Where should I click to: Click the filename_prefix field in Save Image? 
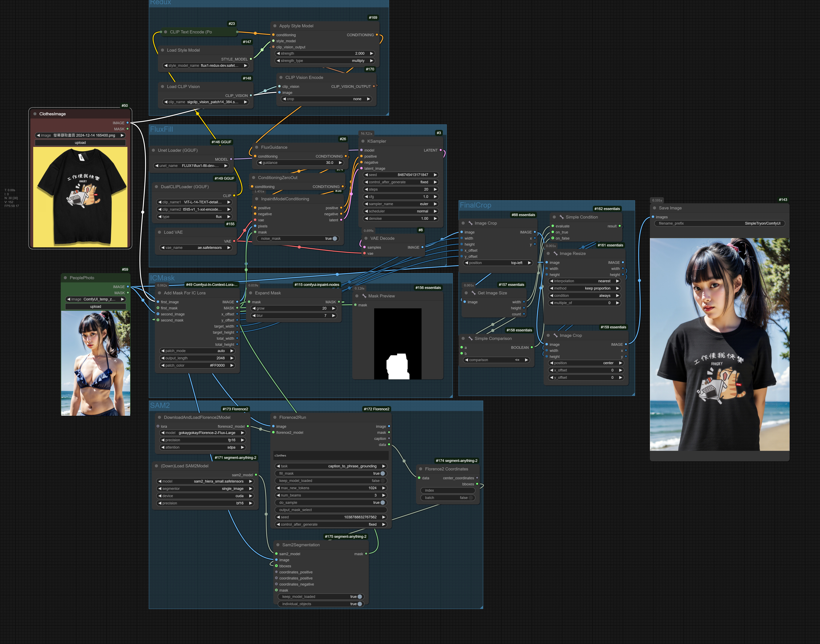pyautogui.click(x=720, y=224)
